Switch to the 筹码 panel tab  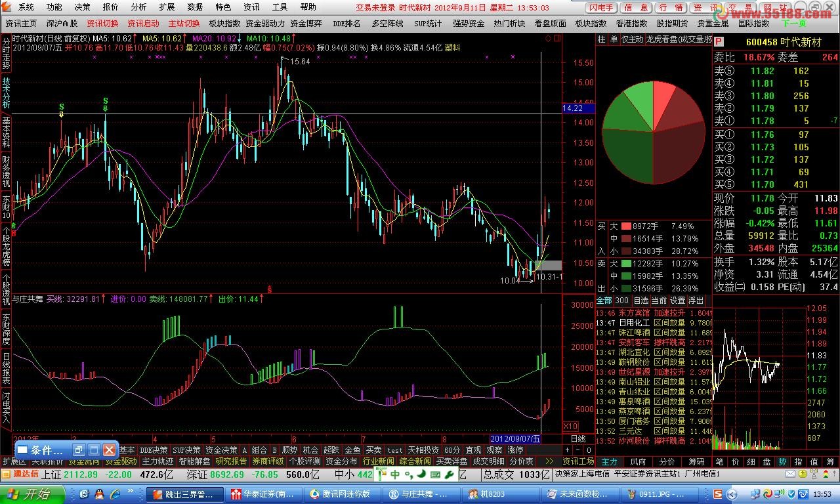[x=696, y=461]
